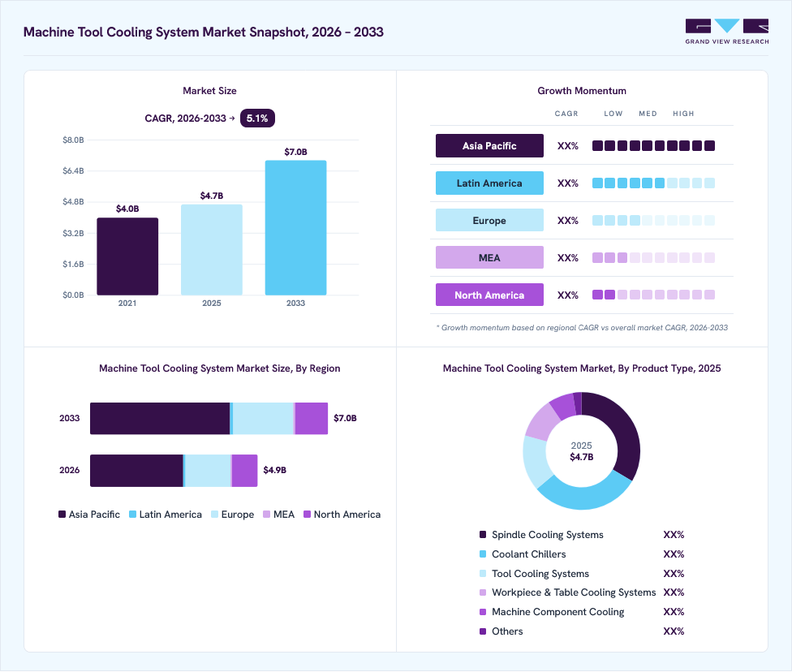Click the Latin America momentum indicator squares
This screenshot has width=792, height=672.
653,183
